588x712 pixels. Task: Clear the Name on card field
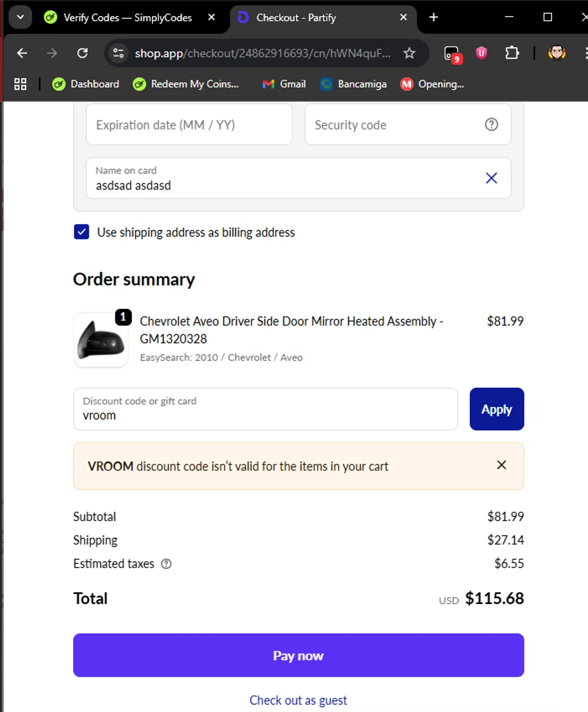click(x=491, y=178)
